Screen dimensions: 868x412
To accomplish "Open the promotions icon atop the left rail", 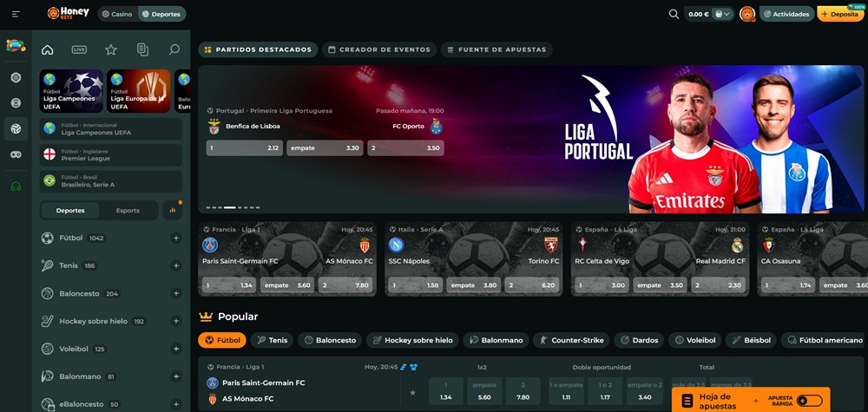I will (16, 45).
